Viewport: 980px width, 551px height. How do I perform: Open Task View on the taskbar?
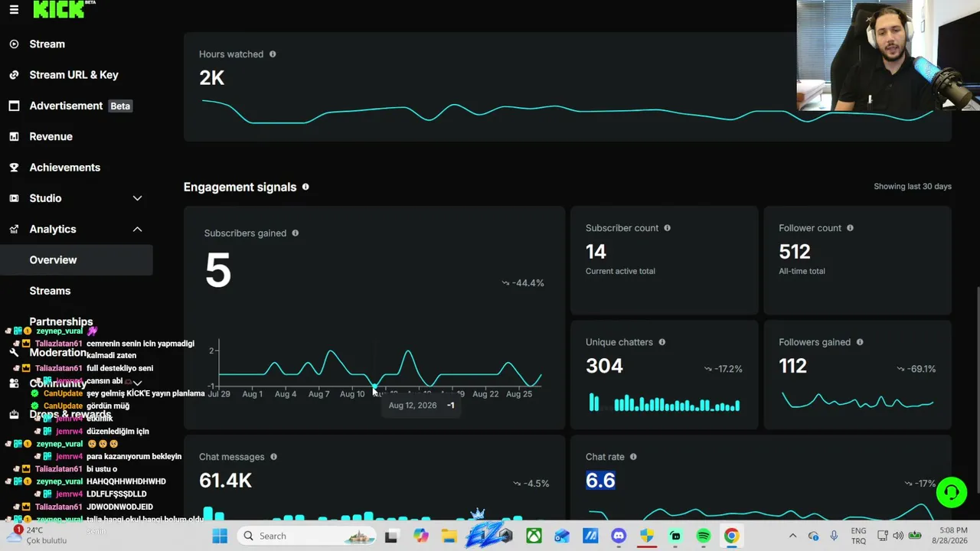coord(391,536)
